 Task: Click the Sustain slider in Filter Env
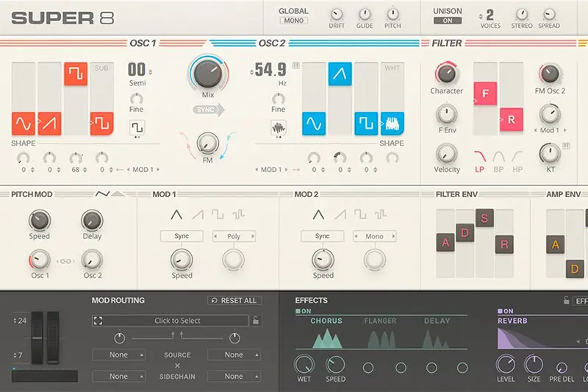pos(484,218)
